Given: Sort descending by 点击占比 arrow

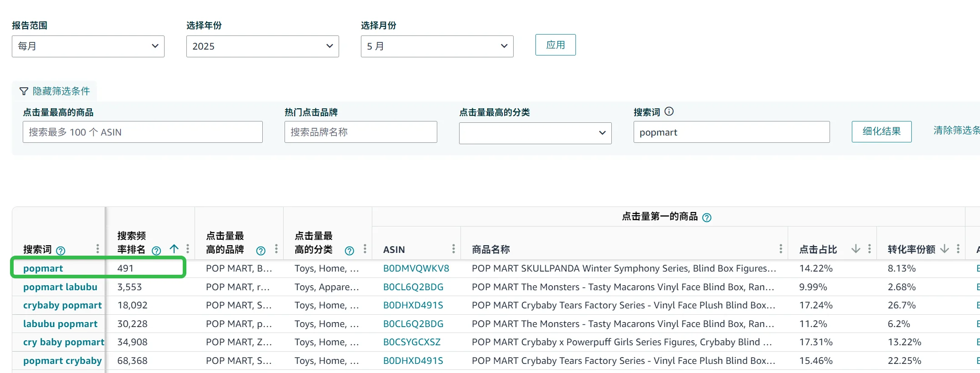Looking at the screenshot, I should 856,249.
